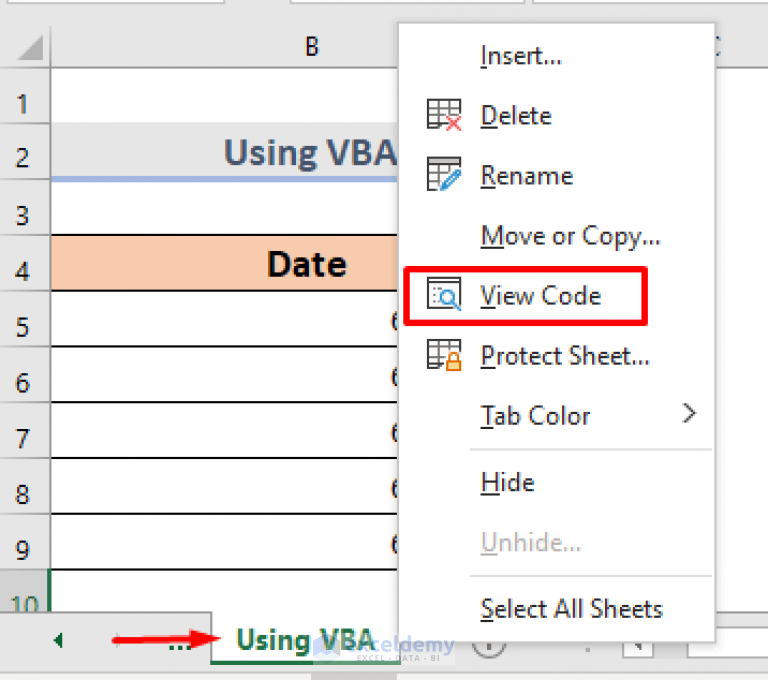
Task: Select row 7 header
Action: coord(24,431)
